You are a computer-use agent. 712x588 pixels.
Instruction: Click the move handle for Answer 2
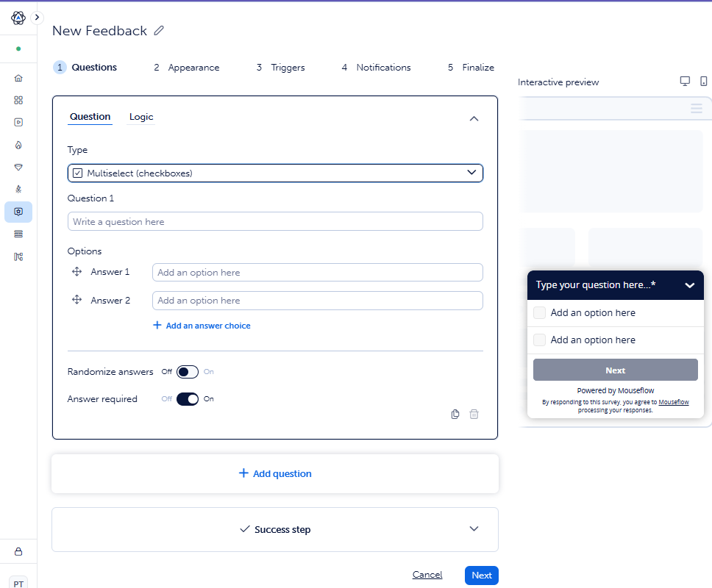(x=76, y=300)
